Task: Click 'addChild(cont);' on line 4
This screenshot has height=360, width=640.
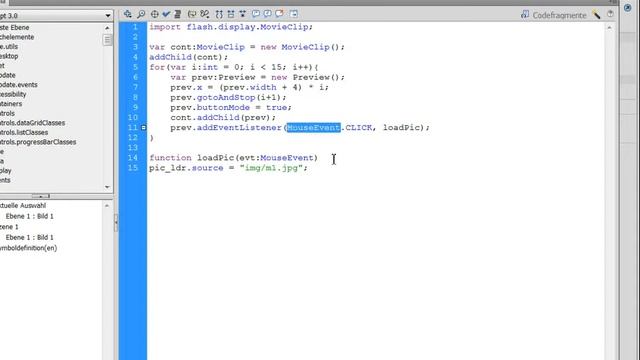Action: pos(189,57)
